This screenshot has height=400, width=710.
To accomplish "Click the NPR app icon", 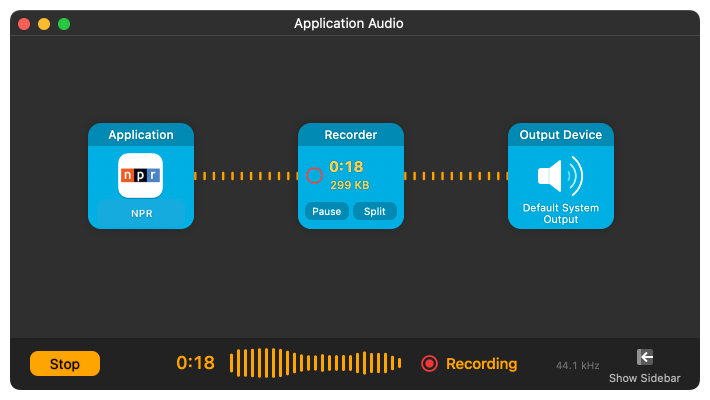I will 140,175.
